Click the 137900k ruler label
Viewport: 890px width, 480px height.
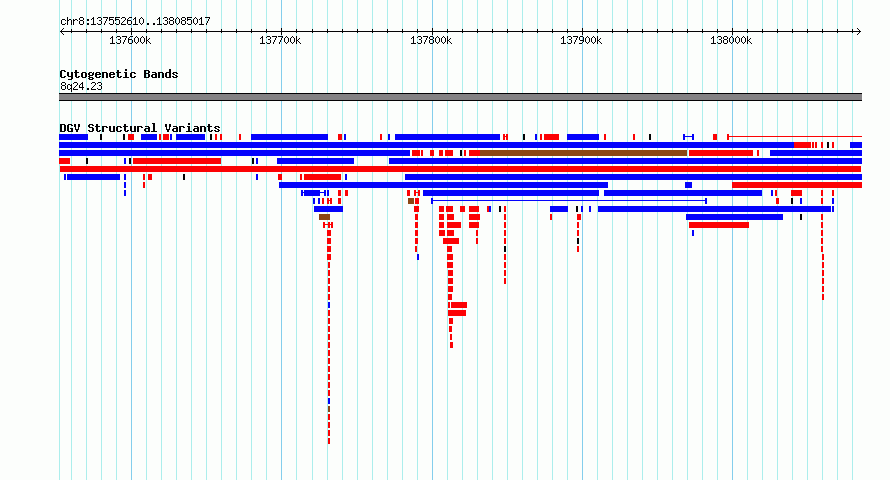click(581, 40)
